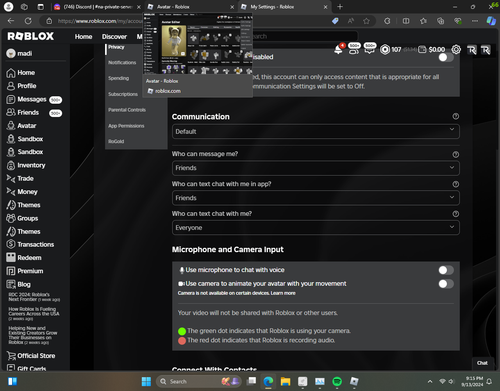The image size is (500, 391).
Task: Select App Permissions settings tab
Action: (126, 126)
